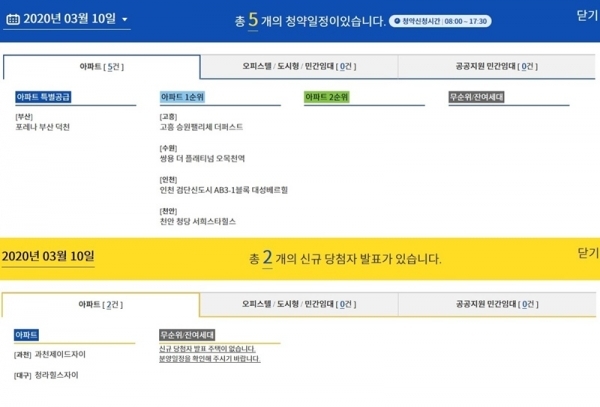Click the clock icon in 청약신청시간 badge
This screenshot has height=407, width=600.
[x=397, y=21]
